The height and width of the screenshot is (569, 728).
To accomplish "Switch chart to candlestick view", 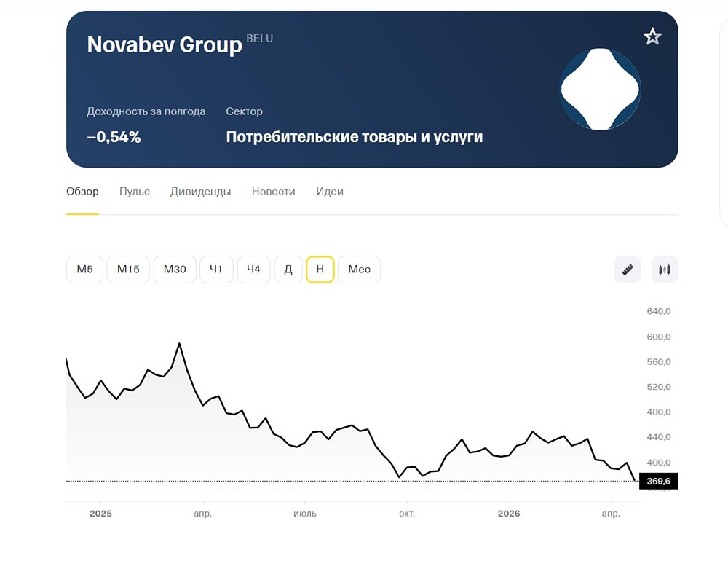I will [x=665, y=270].
